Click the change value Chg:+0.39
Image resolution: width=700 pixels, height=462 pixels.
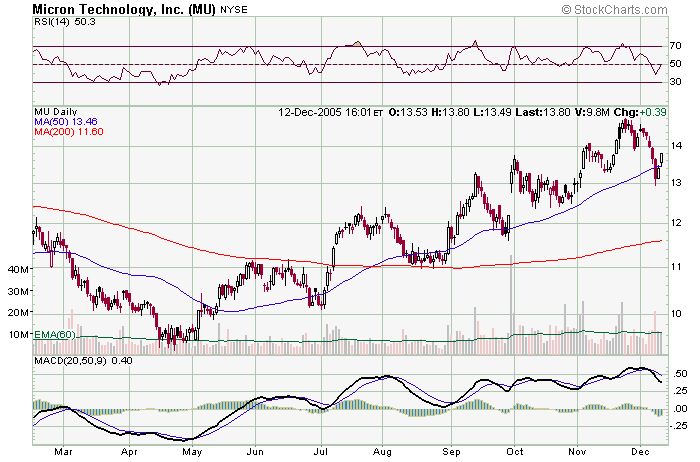(x=640, y=112)
